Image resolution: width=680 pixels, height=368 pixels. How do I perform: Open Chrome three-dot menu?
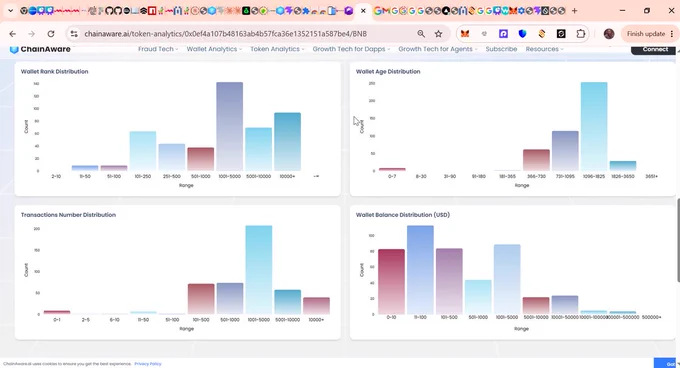click(672, 34)
